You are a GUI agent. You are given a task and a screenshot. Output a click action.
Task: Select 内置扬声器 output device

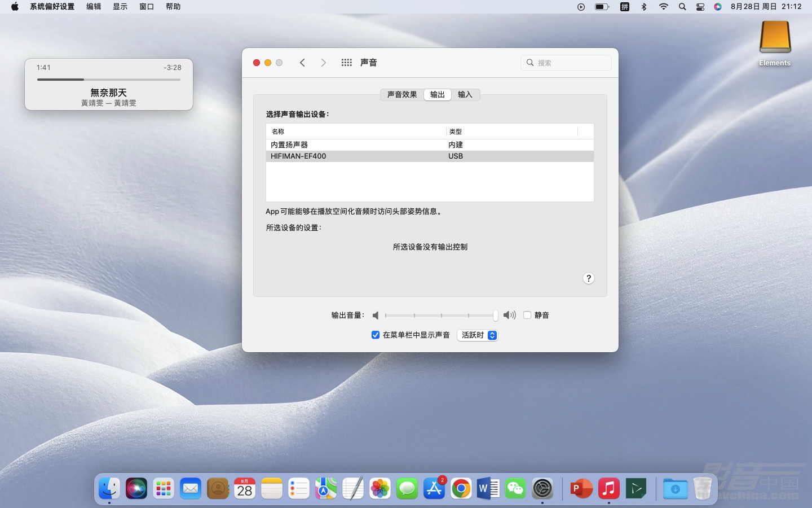(430, 145)
